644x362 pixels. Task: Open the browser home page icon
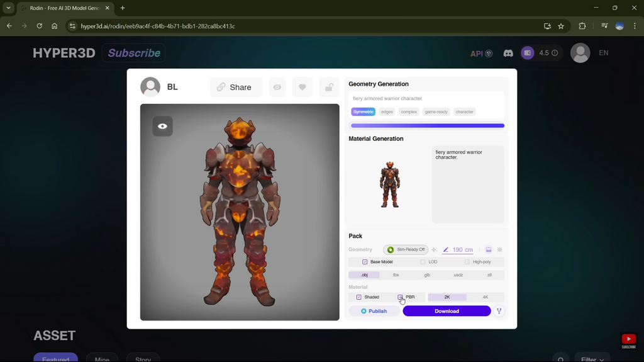(54, 26)
